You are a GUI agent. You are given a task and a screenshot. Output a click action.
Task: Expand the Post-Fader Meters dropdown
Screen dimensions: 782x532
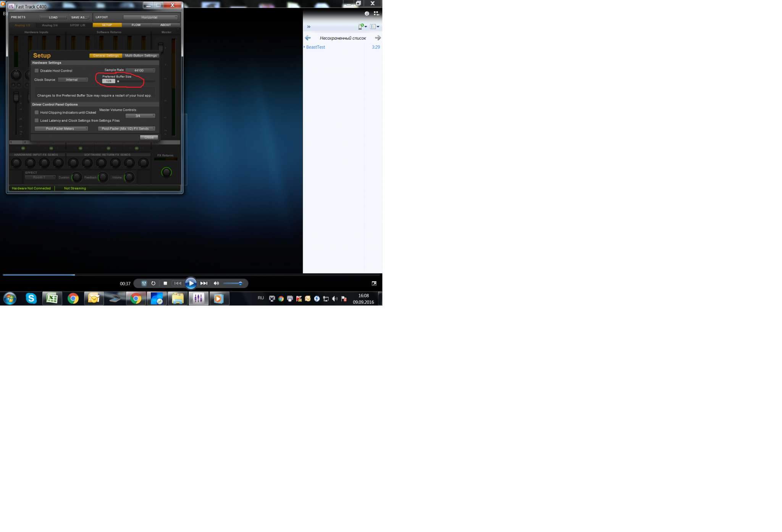click(61, 129)
